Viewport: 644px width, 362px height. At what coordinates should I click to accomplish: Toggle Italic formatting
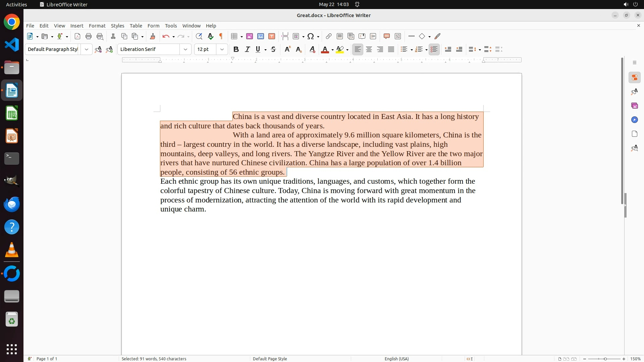click(x=248, y=50)
